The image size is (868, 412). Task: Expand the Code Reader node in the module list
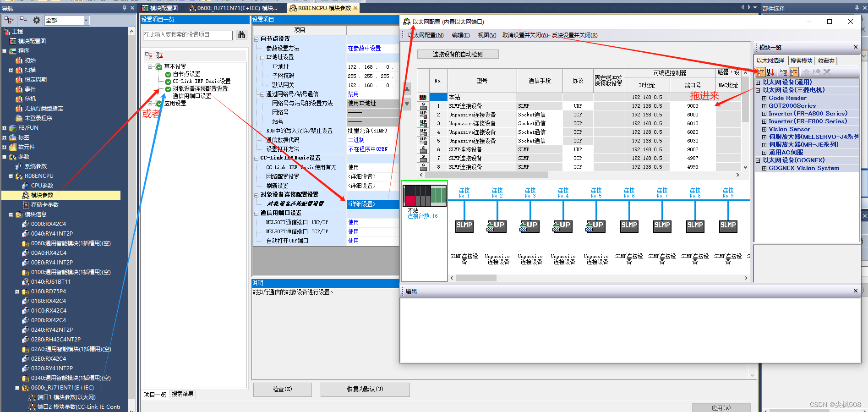coord(764,98)
